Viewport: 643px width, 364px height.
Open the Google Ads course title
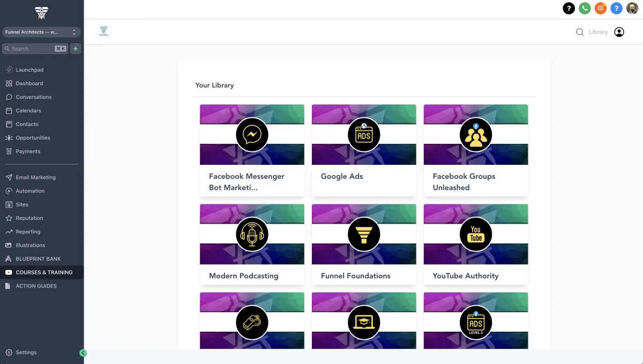(342, 176)
